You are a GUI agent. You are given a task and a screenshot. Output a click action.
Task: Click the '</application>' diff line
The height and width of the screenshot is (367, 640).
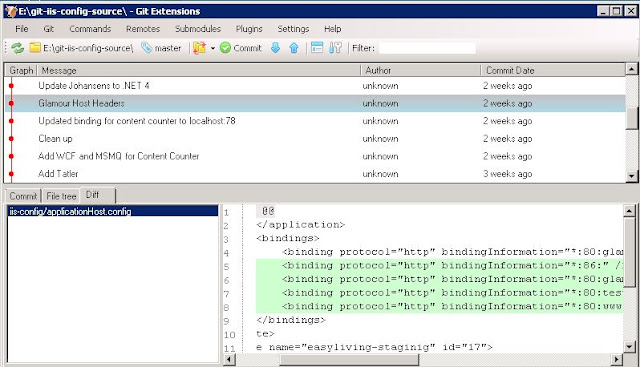pyautogui.click(x=300, y=225)
